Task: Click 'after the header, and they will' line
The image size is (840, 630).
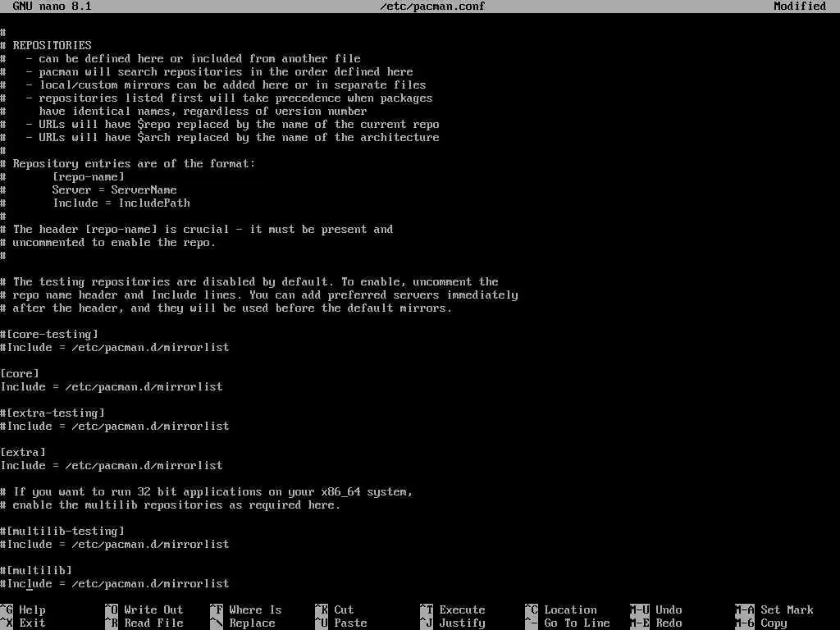Action: coord(226,308)
